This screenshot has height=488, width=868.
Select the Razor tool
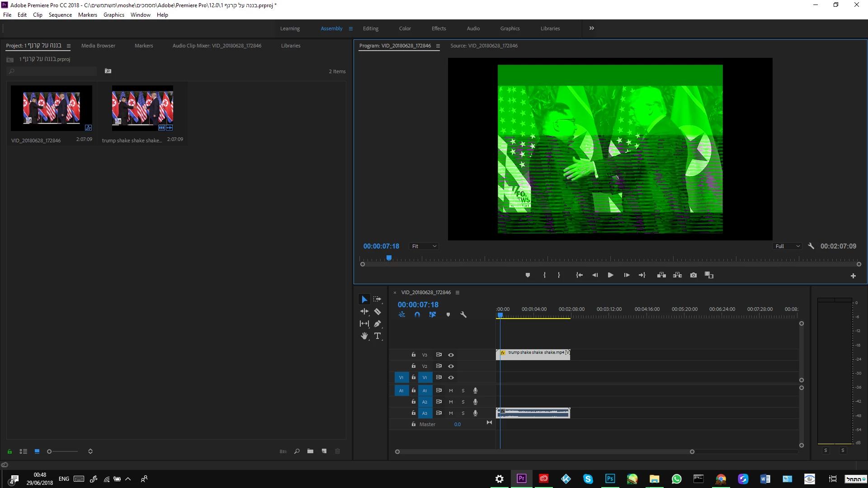(377, 312)
